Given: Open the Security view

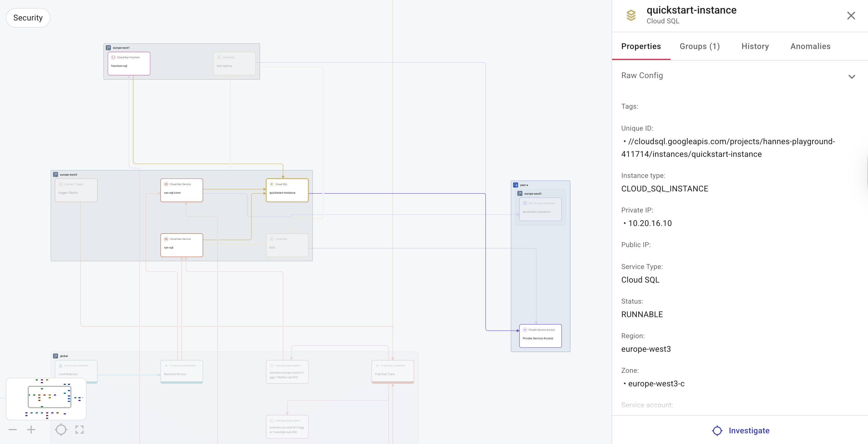Looking at the screenshot, I should tap(28, 18).
